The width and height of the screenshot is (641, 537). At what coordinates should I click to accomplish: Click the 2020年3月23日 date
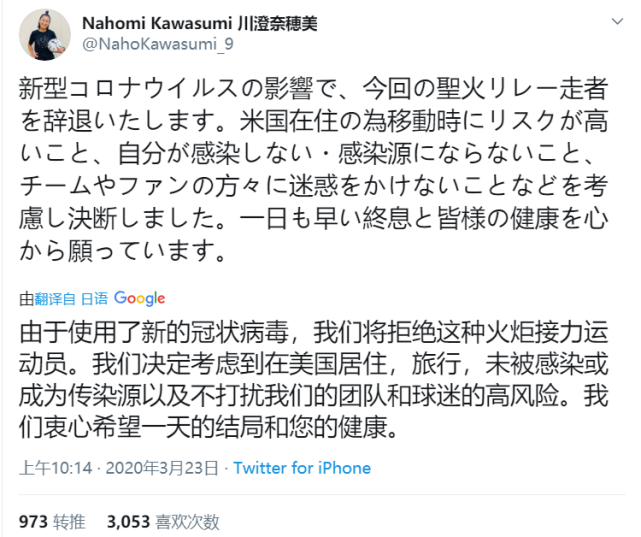(x=167, y=468)
